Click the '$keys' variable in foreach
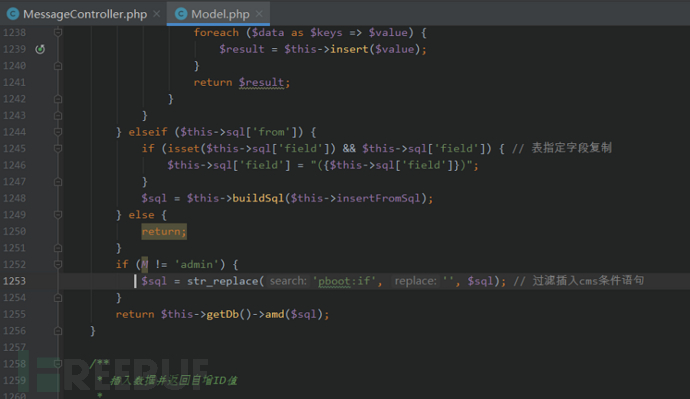Screen dimensions: 690x399 (326, 33)
